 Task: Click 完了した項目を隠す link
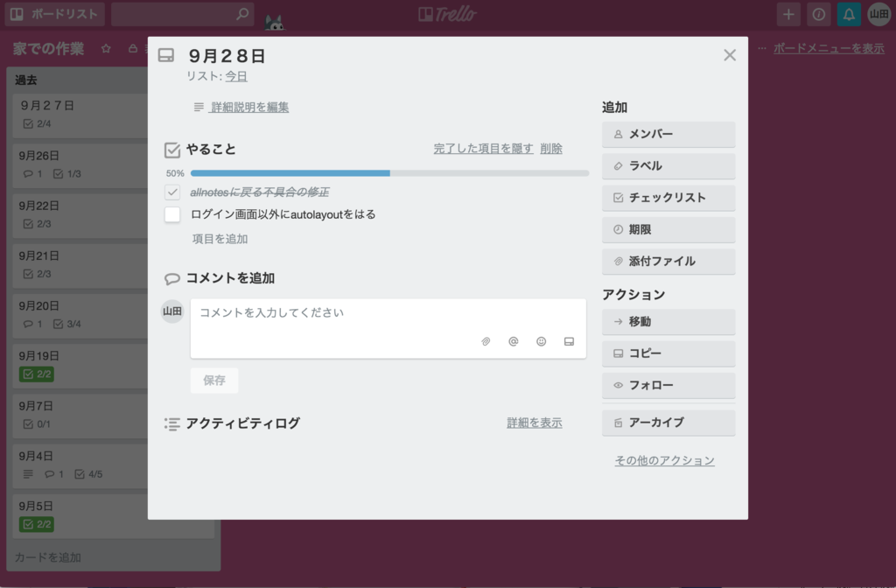coord(483,149)
